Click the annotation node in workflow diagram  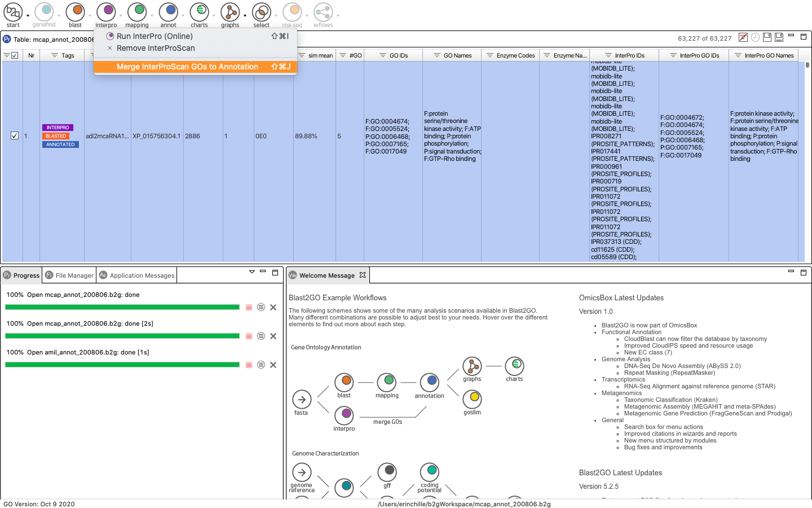point(429,383)
